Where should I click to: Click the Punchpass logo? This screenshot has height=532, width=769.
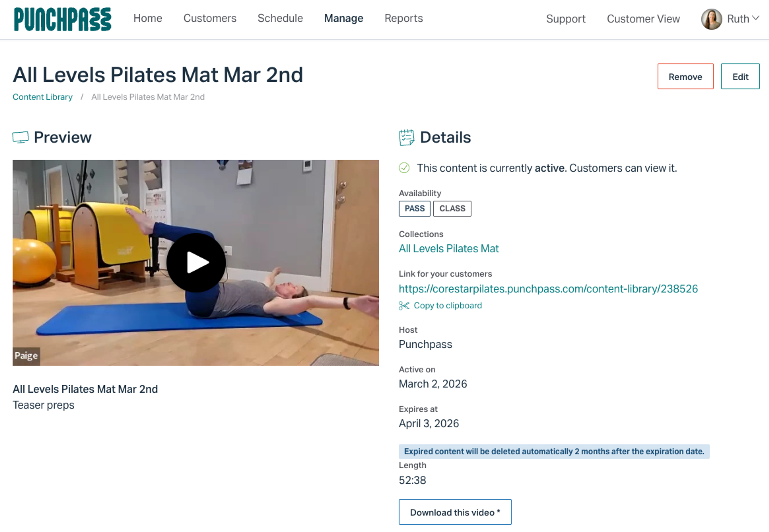pos(62,19)
